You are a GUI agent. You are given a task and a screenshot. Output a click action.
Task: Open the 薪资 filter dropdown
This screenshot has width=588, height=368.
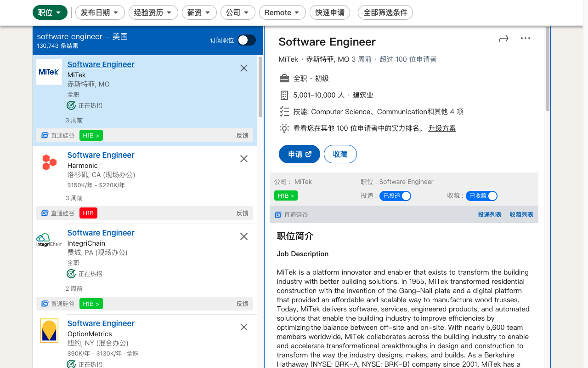tap(199, 12)
